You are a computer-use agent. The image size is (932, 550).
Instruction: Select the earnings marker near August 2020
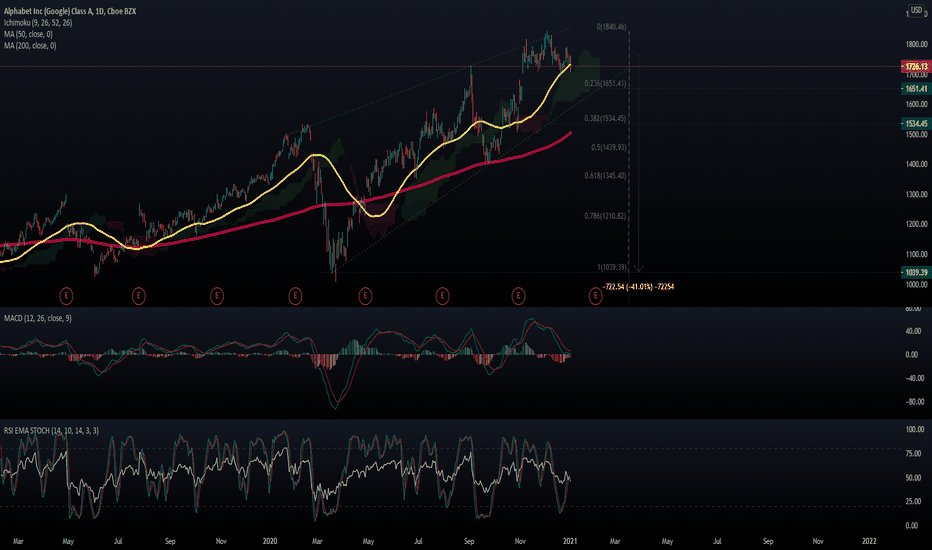coord(442,296)
